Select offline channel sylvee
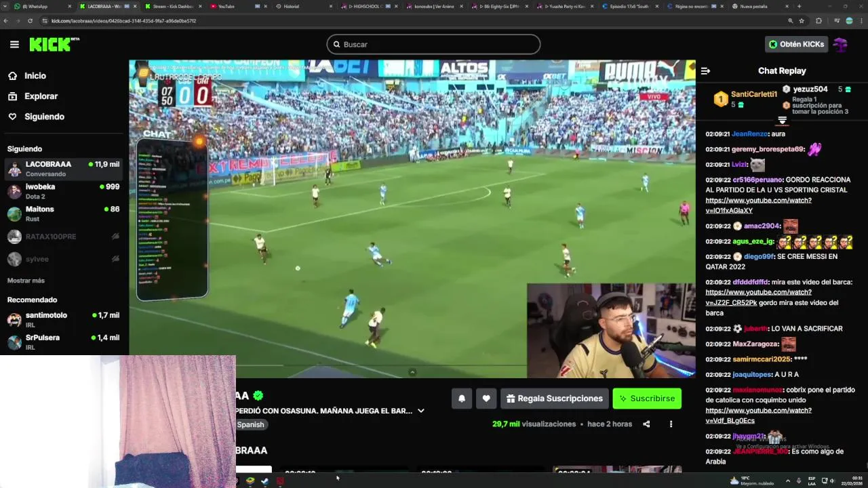 64,259
